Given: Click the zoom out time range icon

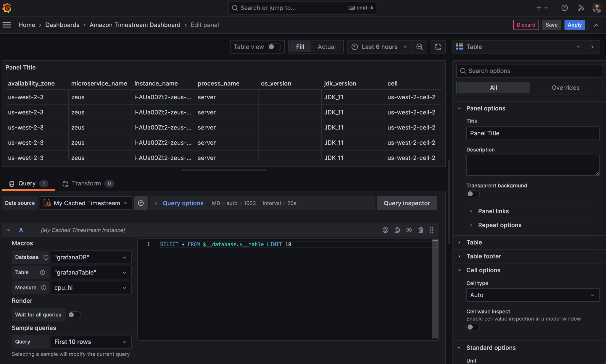Looking at the screenshot, I should [419, 47].
